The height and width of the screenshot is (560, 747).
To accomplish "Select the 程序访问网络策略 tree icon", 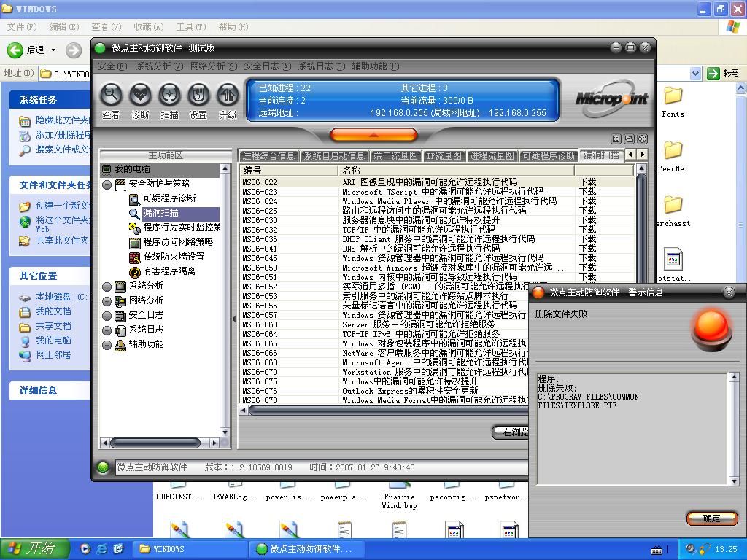I will point(135,243).
